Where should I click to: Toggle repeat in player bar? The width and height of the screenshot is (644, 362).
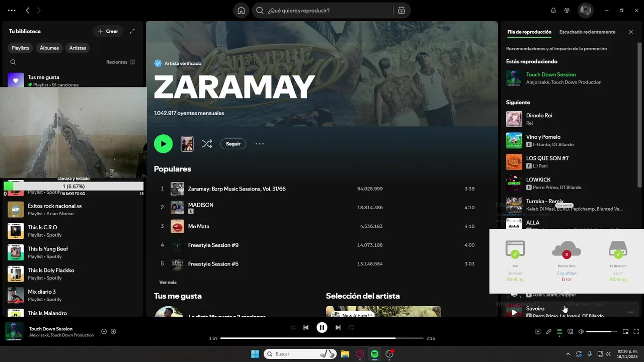[x=352, y=328]
